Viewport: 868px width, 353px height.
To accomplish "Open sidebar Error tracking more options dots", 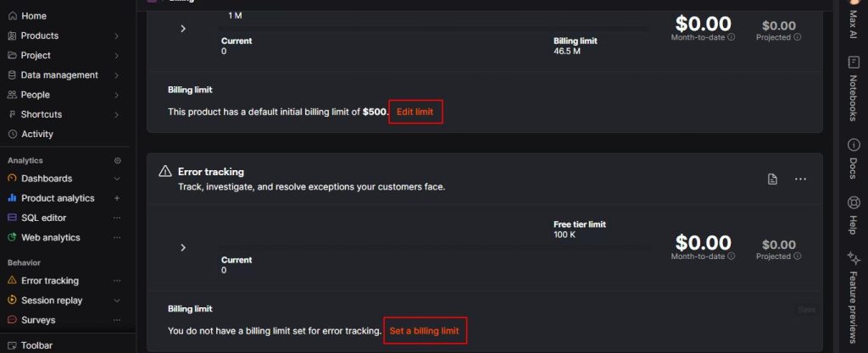I will pos(117,281).
